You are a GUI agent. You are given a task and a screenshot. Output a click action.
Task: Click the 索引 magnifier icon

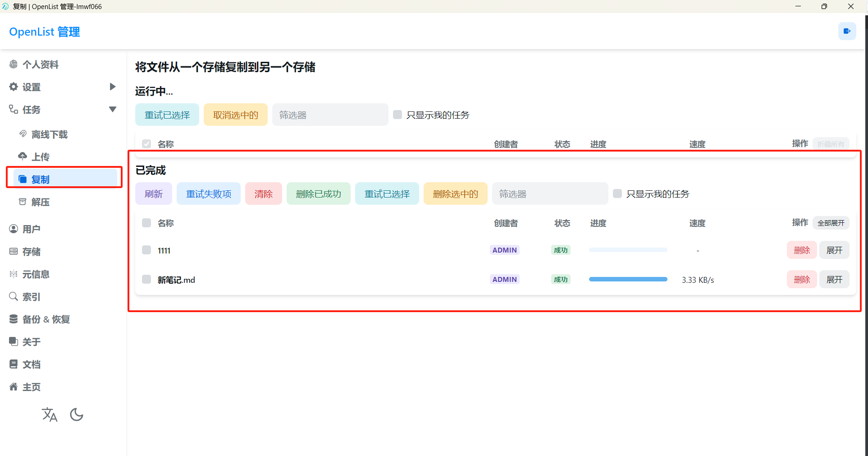pyautogui.click(x=14, y=296)
